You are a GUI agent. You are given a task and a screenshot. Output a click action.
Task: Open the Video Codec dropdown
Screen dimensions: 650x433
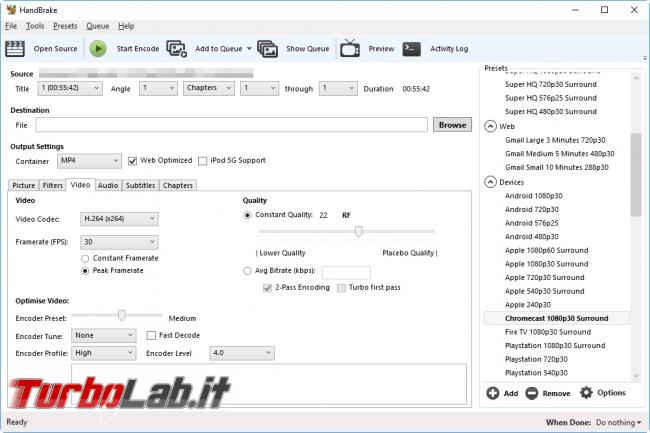tap(119, 219)
